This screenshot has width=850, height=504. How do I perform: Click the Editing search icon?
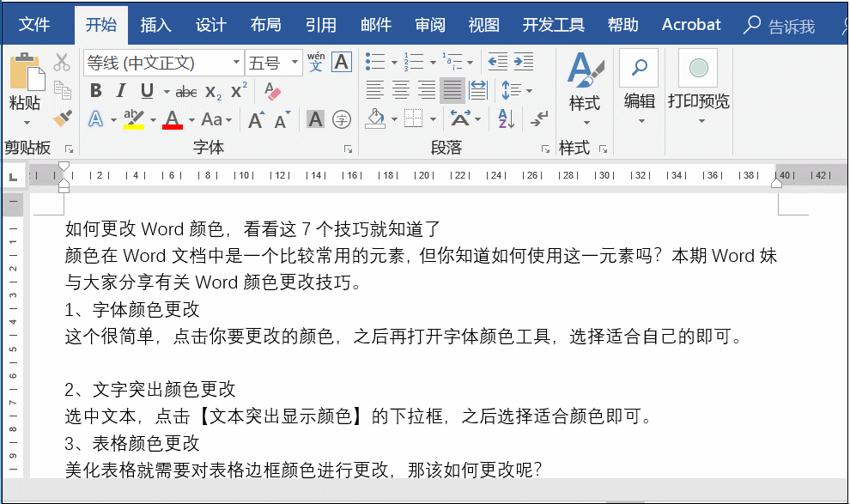640,68
